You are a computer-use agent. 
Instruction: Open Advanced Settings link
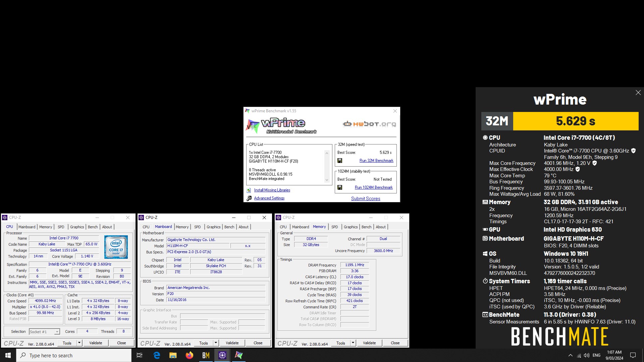coord(269,198)
